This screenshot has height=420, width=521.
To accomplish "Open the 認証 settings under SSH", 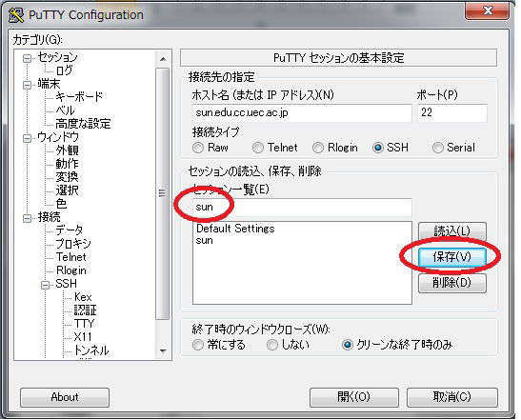I will tap(85, 310).
